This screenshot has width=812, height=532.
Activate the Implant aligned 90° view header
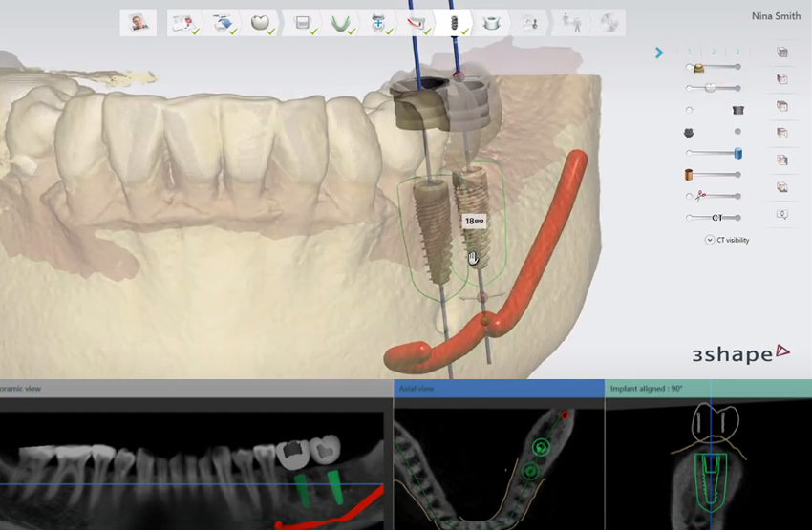pos(709,389)
